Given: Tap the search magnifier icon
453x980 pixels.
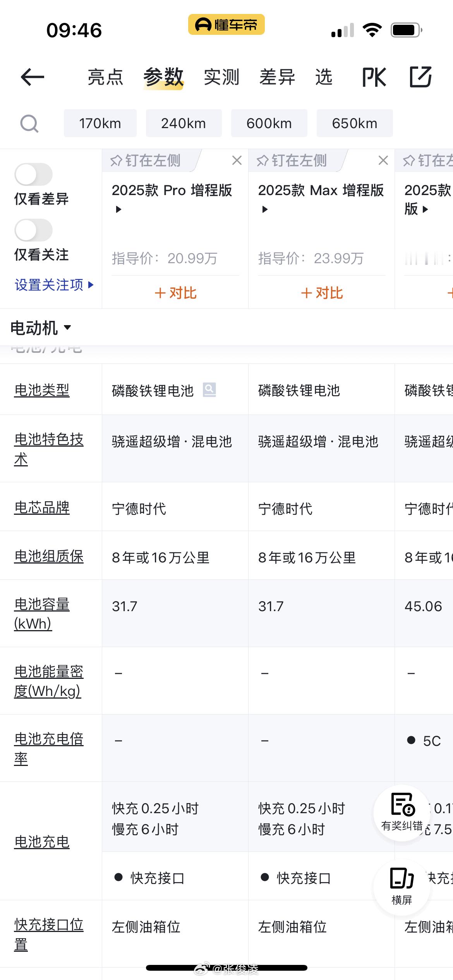Looking at the screenshot, I should (x=29, y=124).
